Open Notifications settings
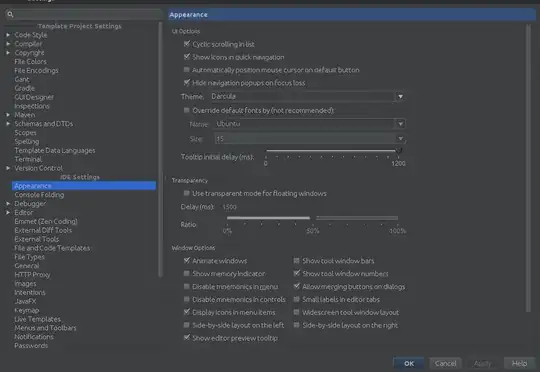The width and height of the screenshot is (540, 372). tap(34, 337)
